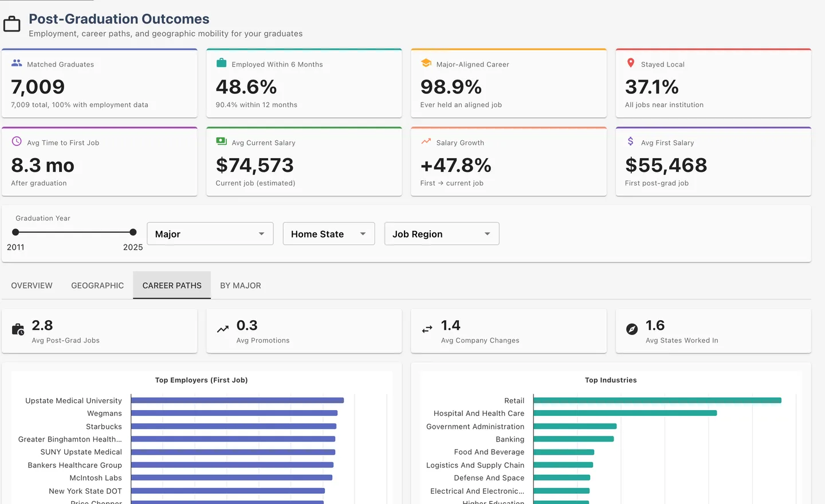This screenshot has height=504, width=825.
Task: Click the Wegmans bar in Top Employers chart
Action: tap(234, 413)
